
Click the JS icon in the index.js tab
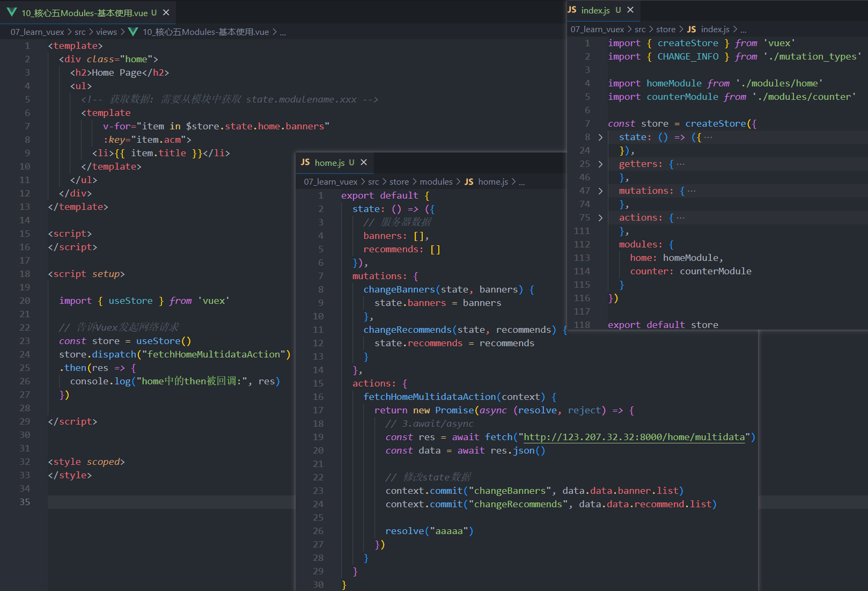pyautogui.click(x=572, y=10)
